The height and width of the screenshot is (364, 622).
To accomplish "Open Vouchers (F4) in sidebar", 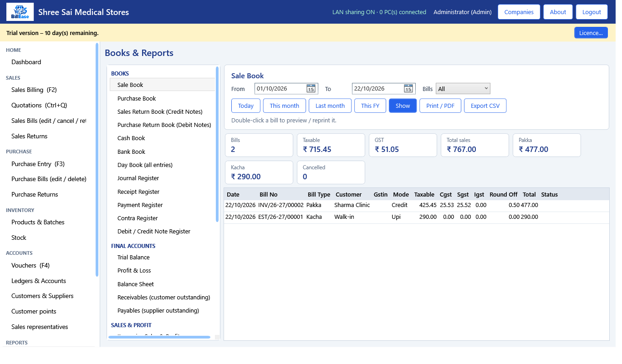I will 31,265.
